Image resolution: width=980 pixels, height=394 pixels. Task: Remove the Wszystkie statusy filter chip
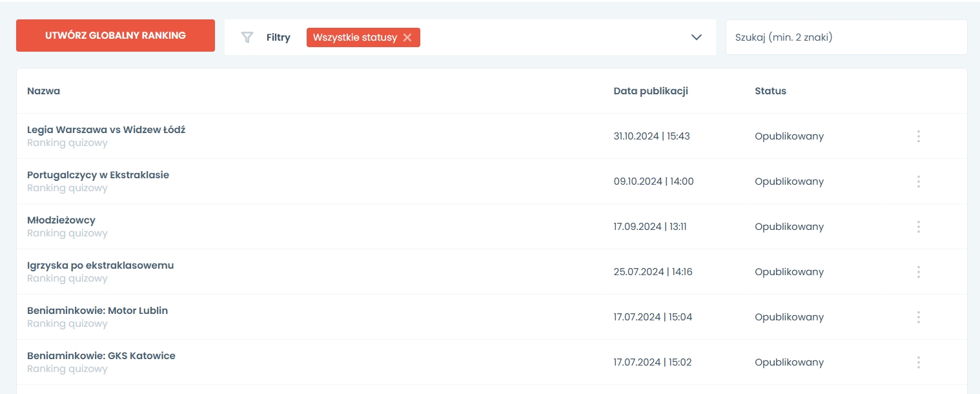(407, 37)
